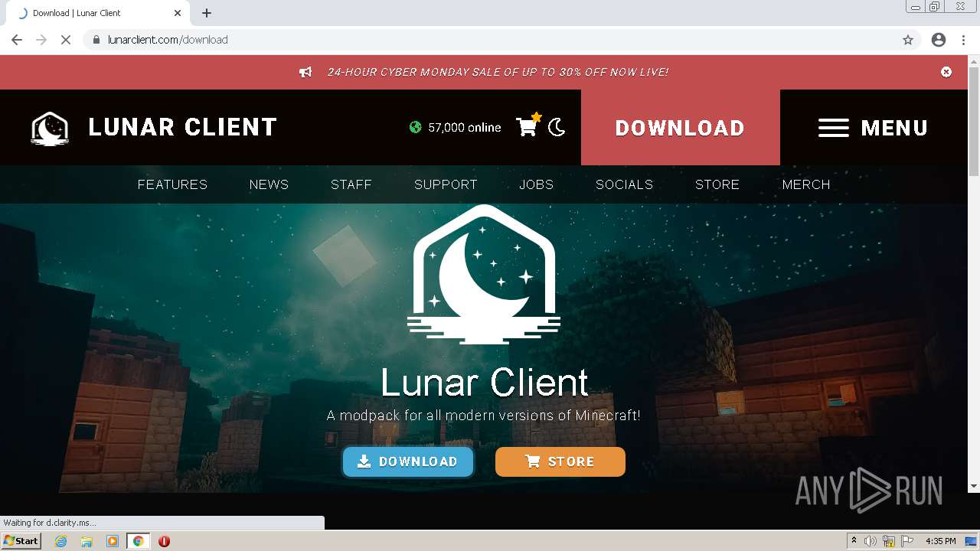Screen dimensions: 980x551
Task: Open the STORE nav item
Action: [x=717, y=184]
